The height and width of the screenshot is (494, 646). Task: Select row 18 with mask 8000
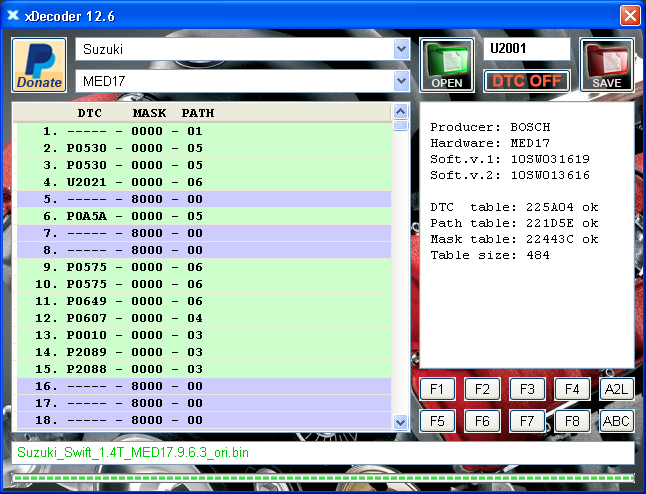click(204, 420)
